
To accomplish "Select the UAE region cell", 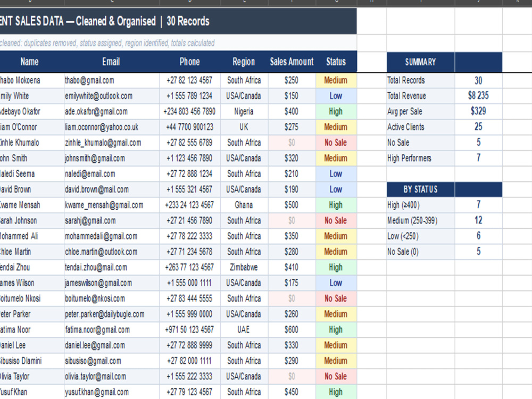I will point(244,330).
